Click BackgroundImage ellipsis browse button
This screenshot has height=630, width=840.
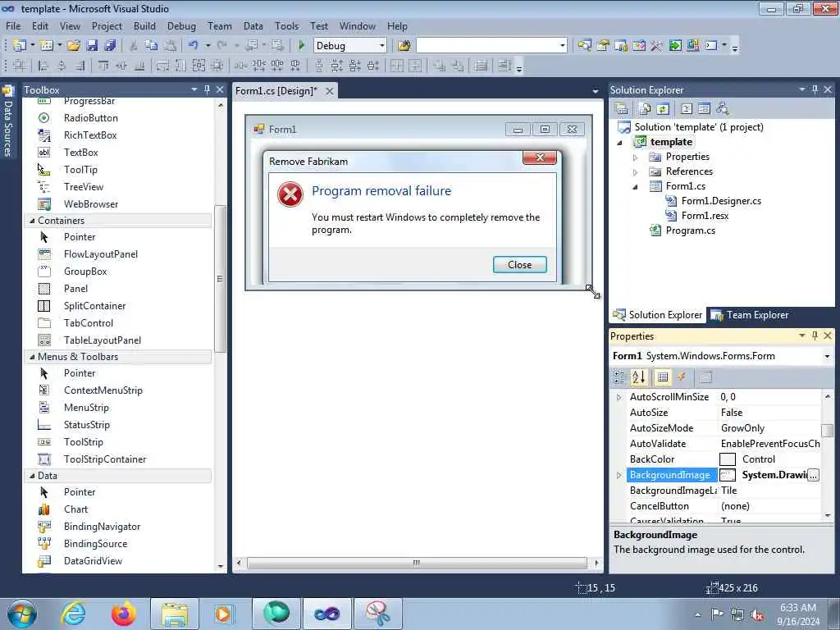click(x=813, y=475)
